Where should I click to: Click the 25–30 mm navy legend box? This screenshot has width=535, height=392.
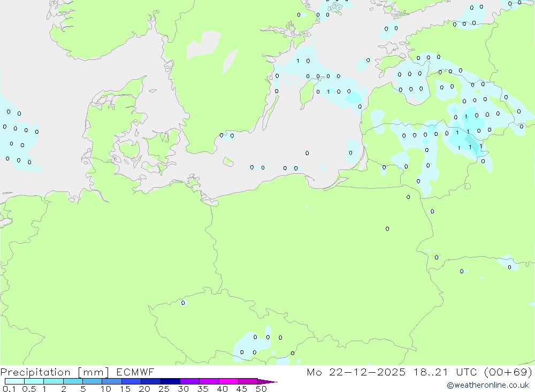pyautogui.click(x=170, y=381)
